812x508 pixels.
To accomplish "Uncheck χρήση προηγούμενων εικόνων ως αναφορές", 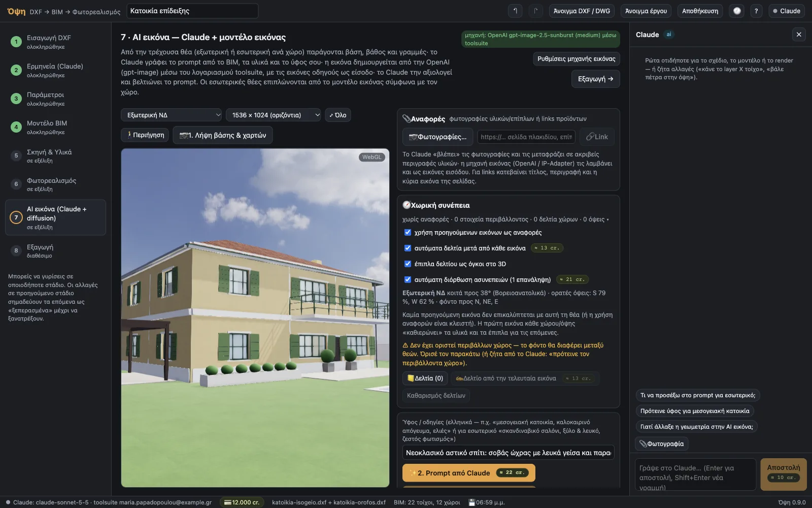I will 408,232.
